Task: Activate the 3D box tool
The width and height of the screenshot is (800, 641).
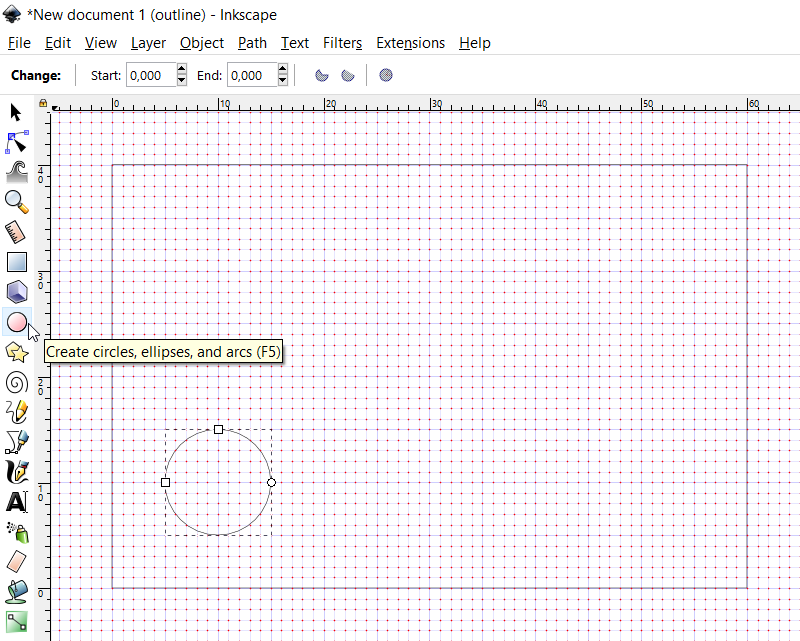Action: pyautogui.click(x=16, y=292)
